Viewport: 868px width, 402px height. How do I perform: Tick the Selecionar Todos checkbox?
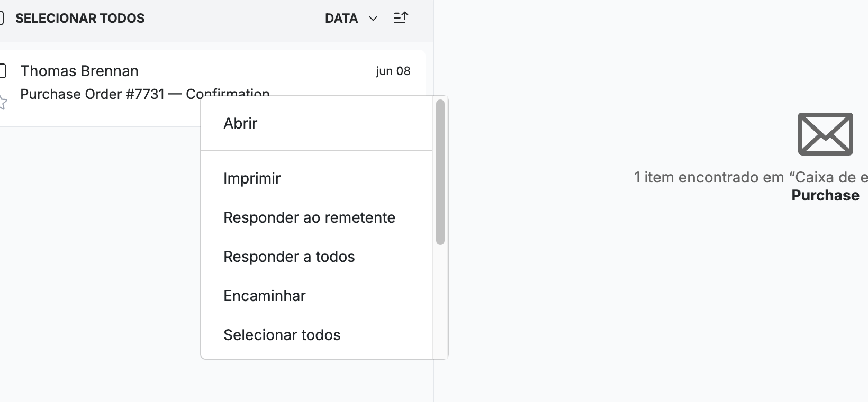click(2, 18)
